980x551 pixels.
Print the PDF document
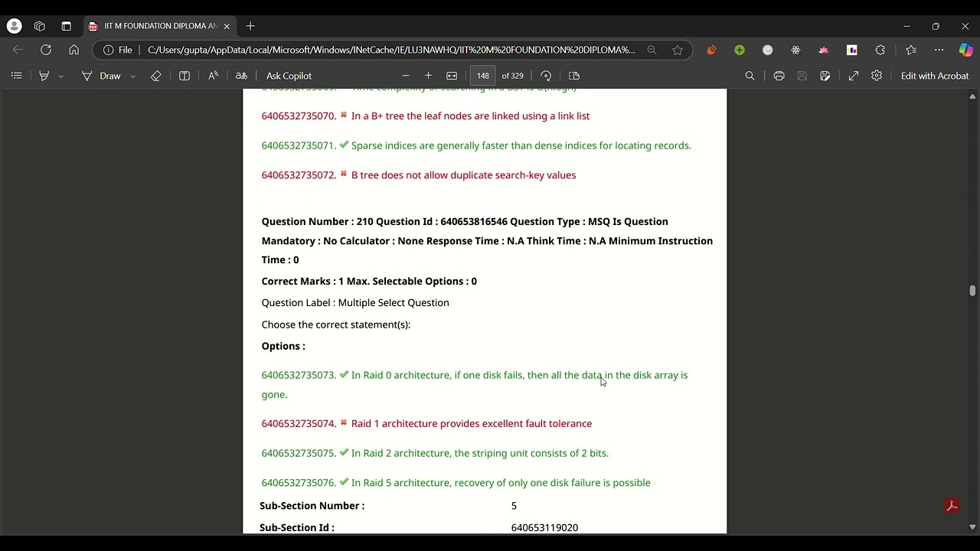pos(779,76)
